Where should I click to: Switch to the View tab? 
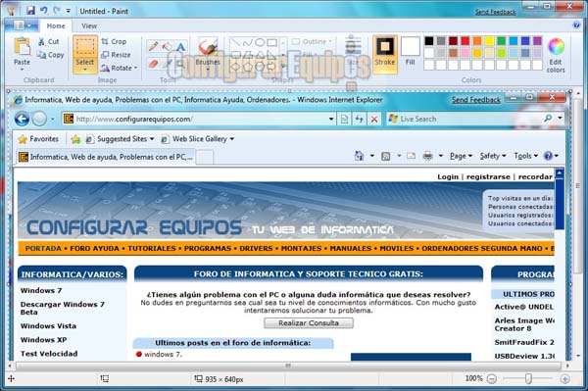[89, 25]
